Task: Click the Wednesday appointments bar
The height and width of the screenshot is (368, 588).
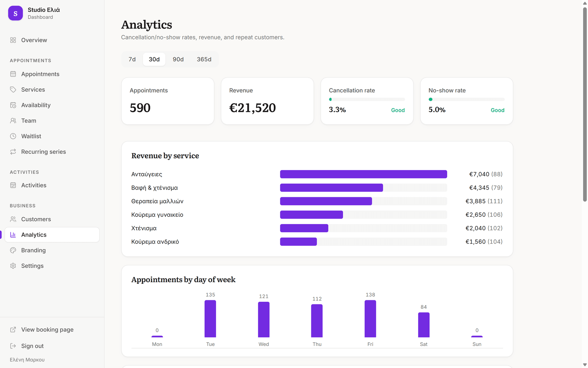Action: pyautogui.click(x=263, y=319)
